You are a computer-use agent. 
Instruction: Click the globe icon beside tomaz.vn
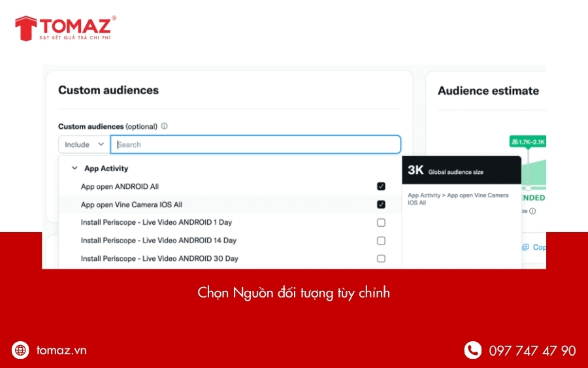coord(20,350)
